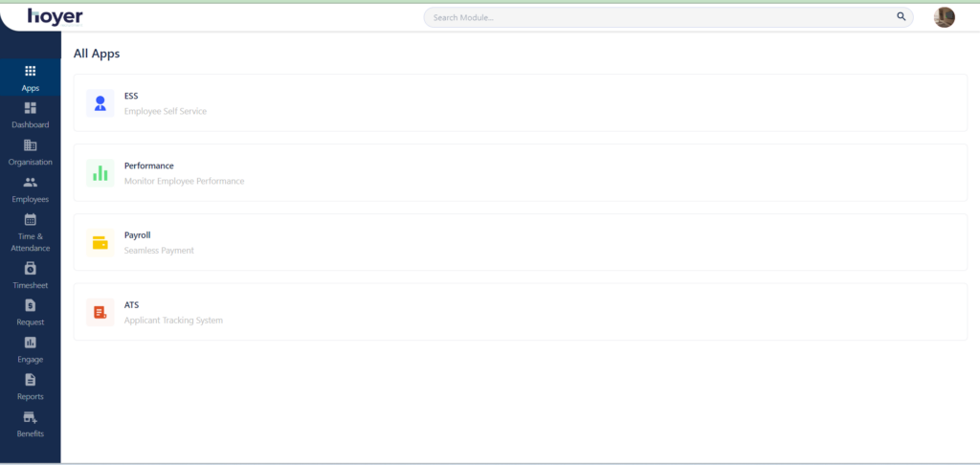Image resolution: width=980 pixels, height=465 pixels.
Task: Select the Dashboard label in sidebar
Action: click(30, 125)
